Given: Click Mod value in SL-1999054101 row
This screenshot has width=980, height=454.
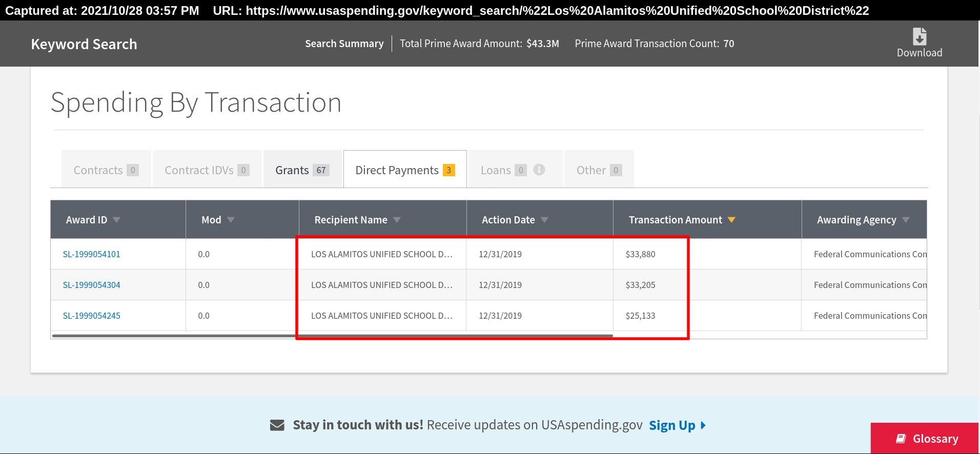Looking at the screenshot, I should [x=203, y=254].
